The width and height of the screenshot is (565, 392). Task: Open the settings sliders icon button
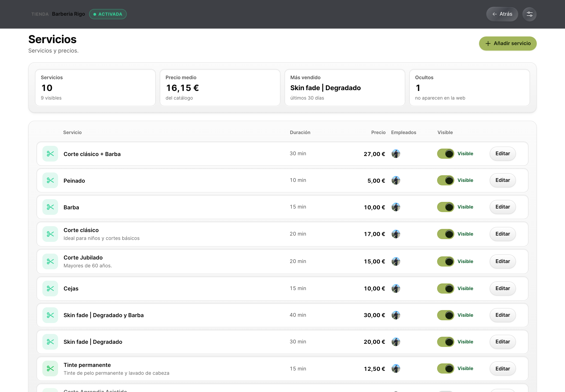click(529, 14)
